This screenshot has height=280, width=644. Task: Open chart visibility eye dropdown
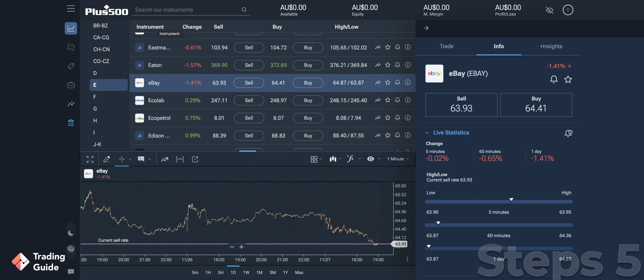pyautogui.click(x=374, y=159)
